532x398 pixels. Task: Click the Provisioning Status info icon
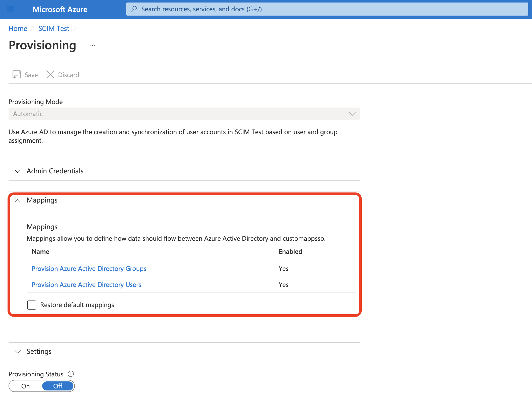[71, 374]
